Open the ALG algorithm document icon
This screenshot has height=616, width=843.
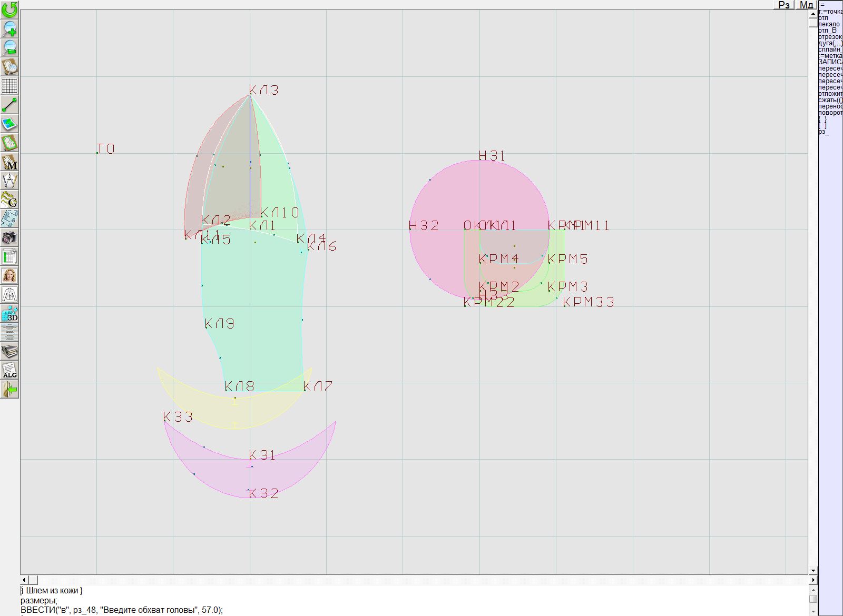(x=9, y=371)
